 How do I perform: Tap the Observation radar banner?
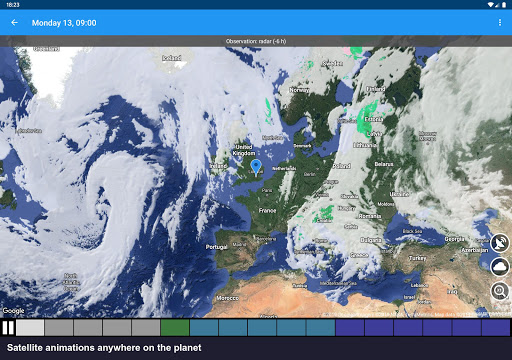click(256, 41)
